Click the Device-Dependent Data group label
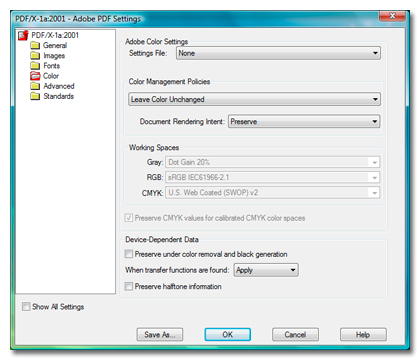This screenshot has height=360, width=420. (162, 240)
